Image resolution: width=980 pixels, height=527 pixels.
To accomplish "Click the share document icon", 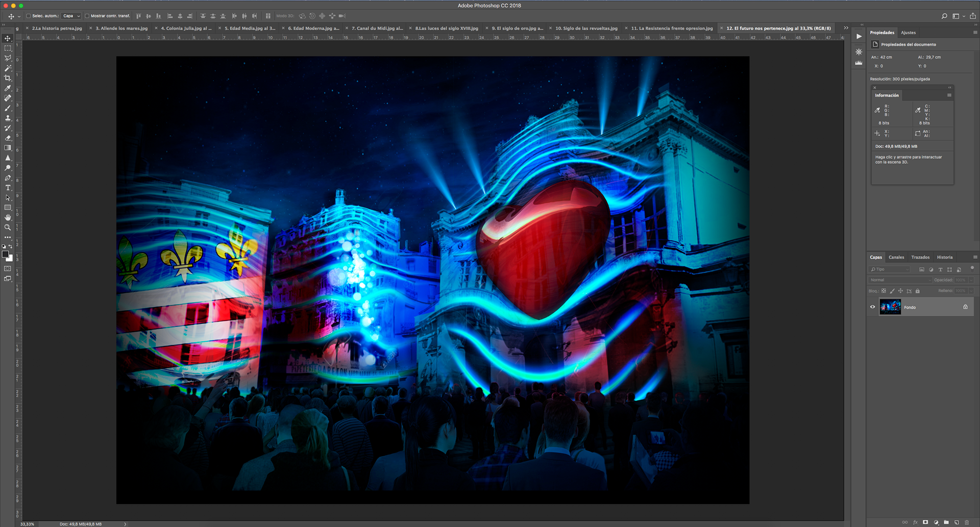I will (973, 16).
